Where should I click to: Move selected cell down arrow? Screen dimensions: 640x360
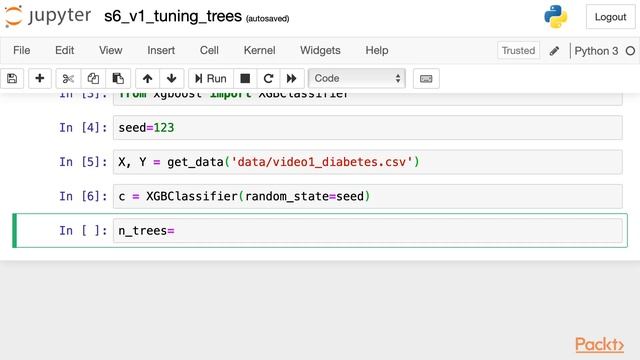point(171,78)
